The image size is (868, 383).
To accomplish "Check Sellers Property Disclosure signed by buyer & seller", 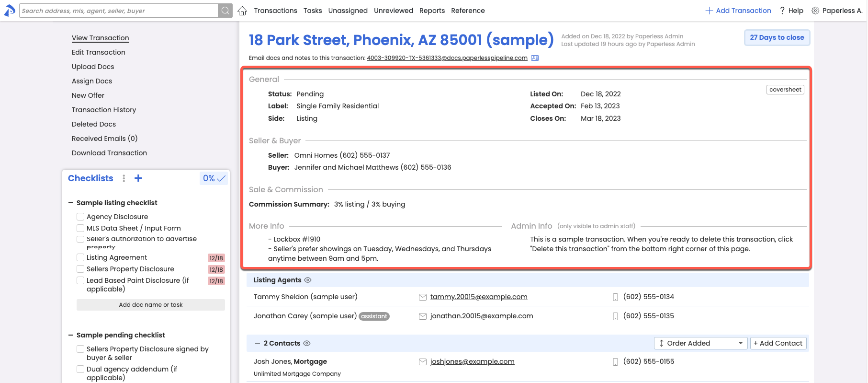I will [x=80, y=349].
